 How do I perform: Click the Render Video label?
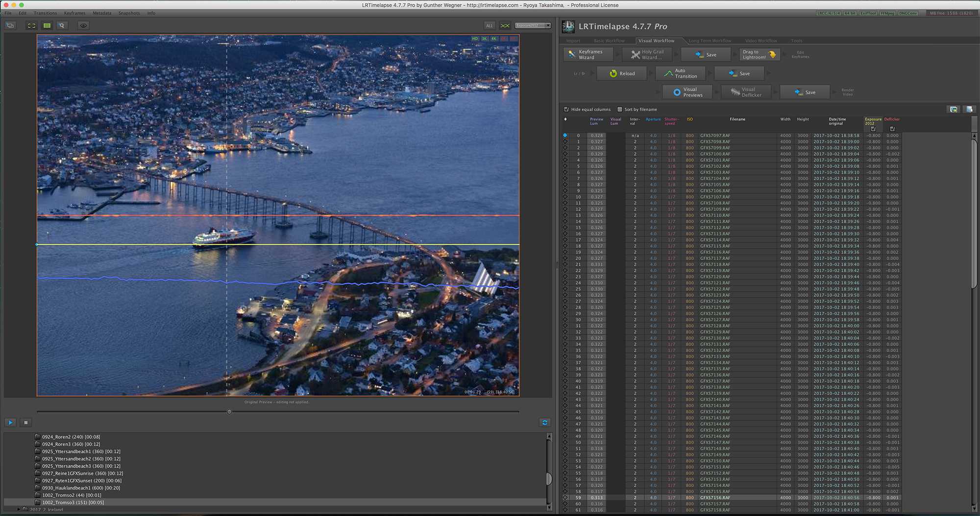tap(848, 92)
